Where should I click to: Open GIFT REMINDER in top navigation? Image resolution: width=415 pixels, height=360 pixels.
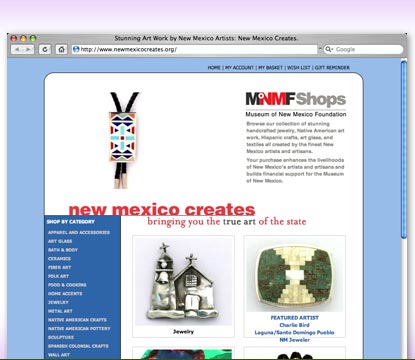click(332, 68)
